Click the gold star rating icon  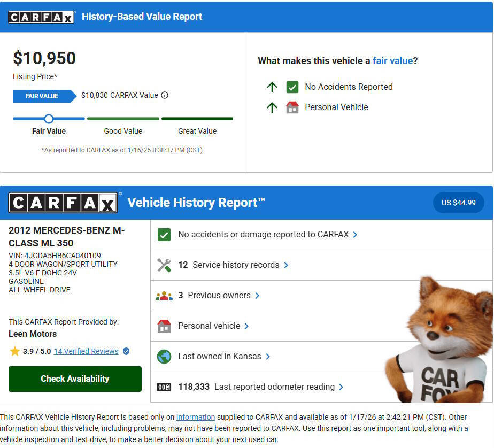pyautogui.click(x=15, y=351)
